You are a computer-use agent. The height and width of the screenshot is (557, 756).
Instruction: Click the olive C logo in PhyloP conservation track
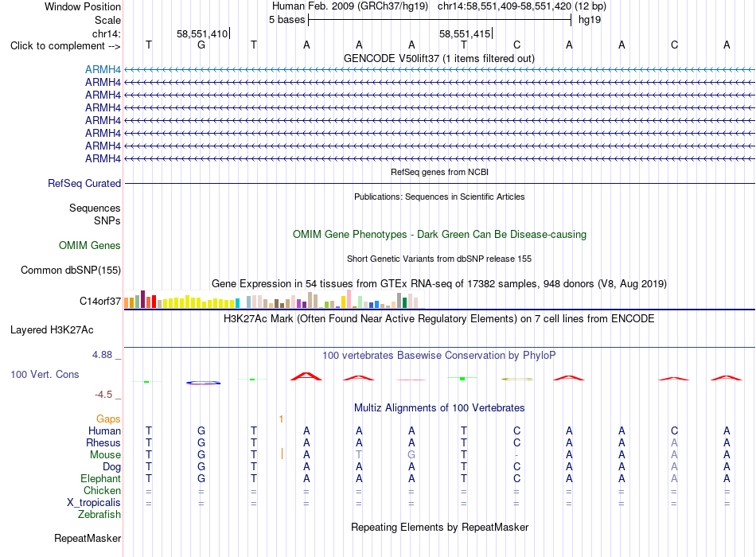(x=516, y=379)
